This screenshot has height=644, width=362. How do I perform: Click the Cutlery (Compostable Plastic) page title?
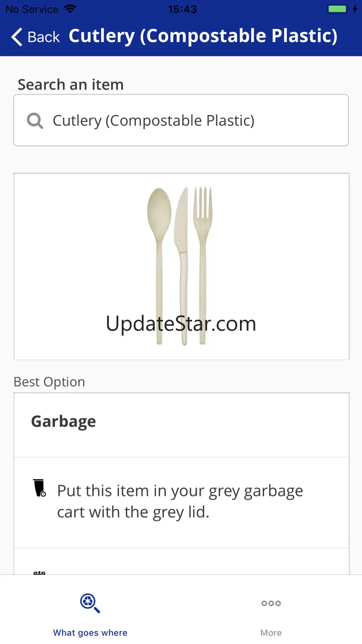(203, 36)
